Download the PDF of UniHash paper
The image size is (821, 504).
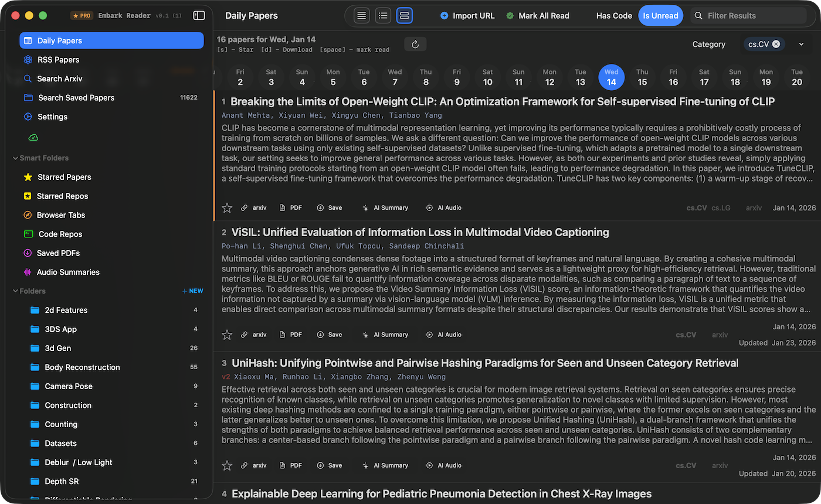[x=290, y=465]
